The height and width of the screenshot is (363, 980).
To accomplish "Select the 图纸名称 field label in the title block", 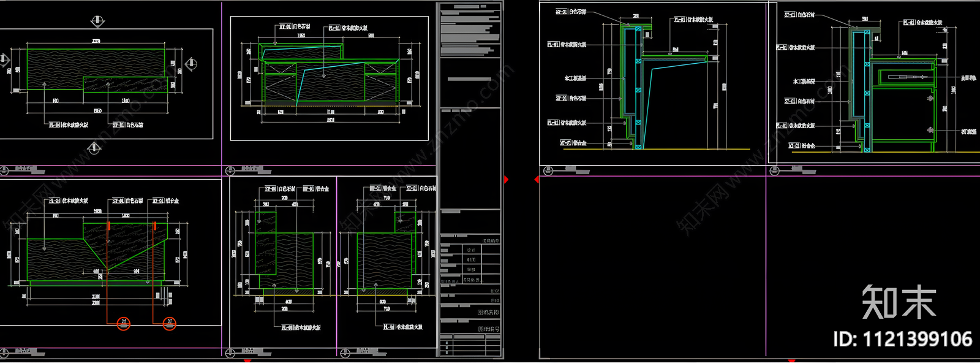I will click(488, 313).
